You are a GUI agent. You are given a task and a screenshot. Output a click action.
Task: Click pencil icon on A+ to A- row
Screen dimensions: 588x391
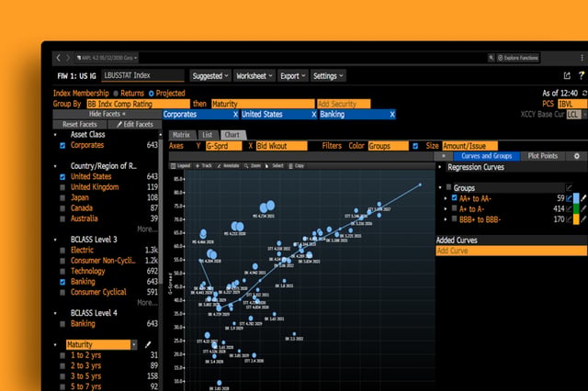point(583,209)
